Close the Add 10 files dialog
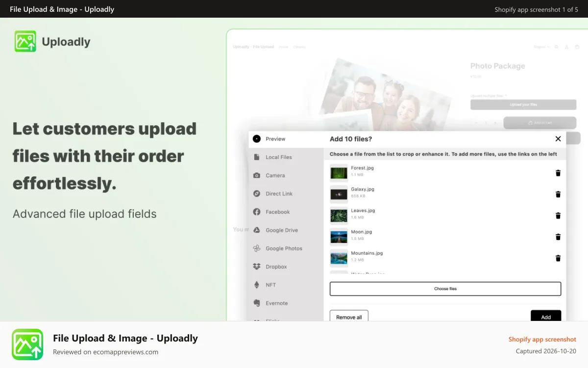 coord(558,139)
